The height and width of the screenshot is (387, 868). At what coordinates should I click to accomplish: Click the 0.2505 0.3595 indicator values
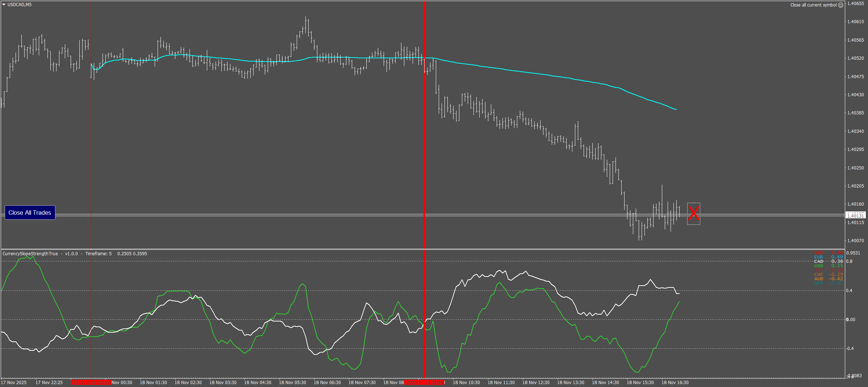coord(132,254)
